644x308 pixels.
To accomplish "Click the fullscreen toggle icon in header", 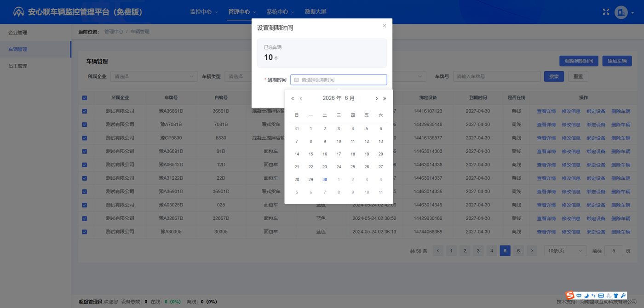I will coord(606,12).
